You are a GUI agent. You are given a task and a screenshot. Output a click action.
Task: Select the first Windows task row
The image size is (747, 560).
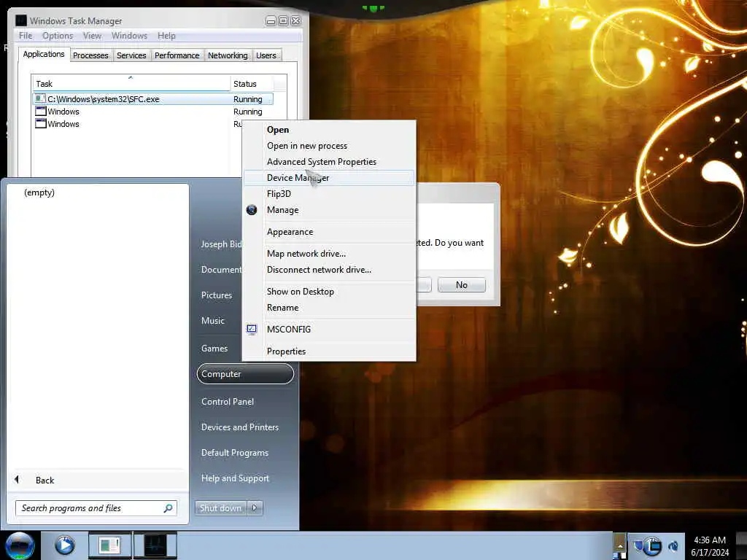click(153, 112)
